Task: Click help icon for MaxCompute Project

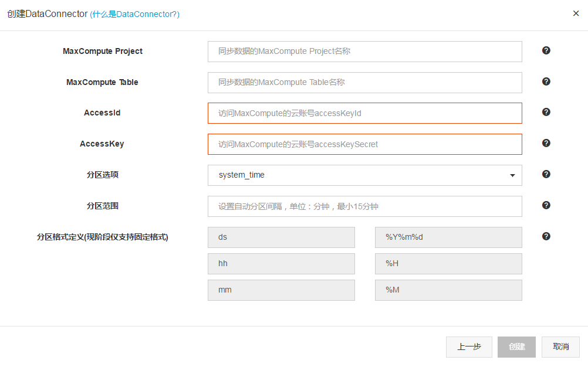Action: (x=546, y=50)
